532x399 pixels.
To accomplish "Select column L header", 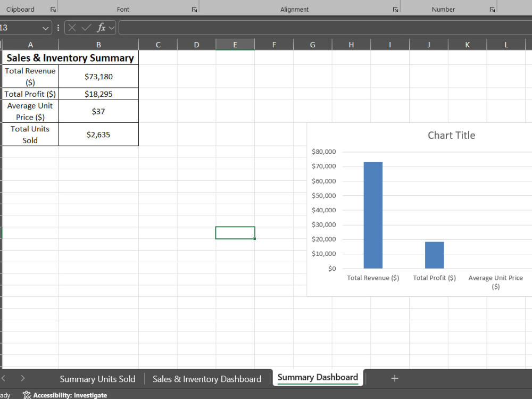I will tap(506, 45).
